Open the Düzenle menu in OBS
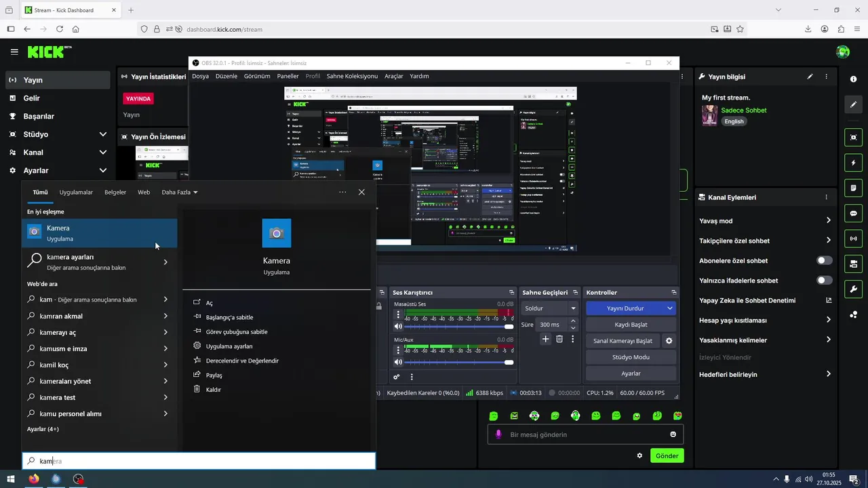 [226, 76]
